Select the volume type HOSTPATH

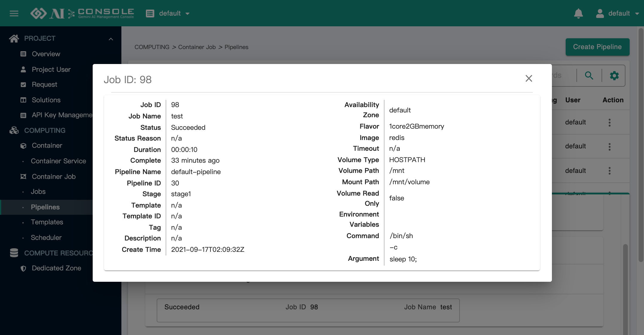[x=407, y=160]
